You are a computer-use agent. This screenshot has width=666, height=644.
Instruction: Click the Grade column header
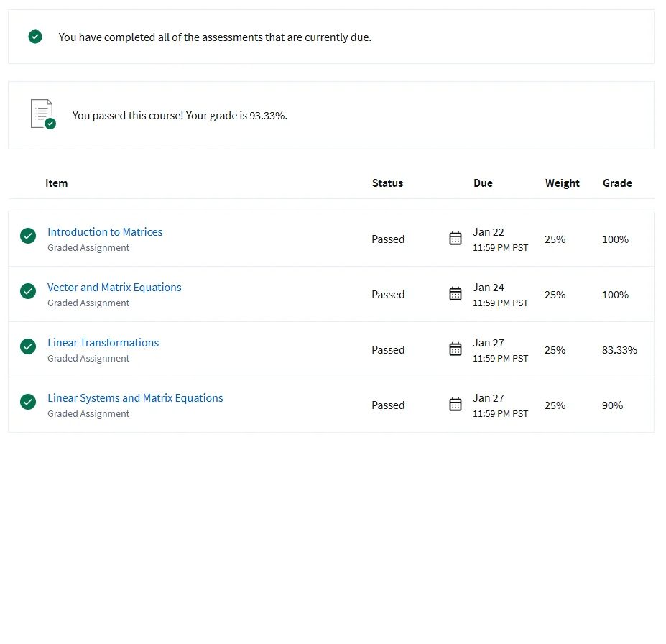617,183
